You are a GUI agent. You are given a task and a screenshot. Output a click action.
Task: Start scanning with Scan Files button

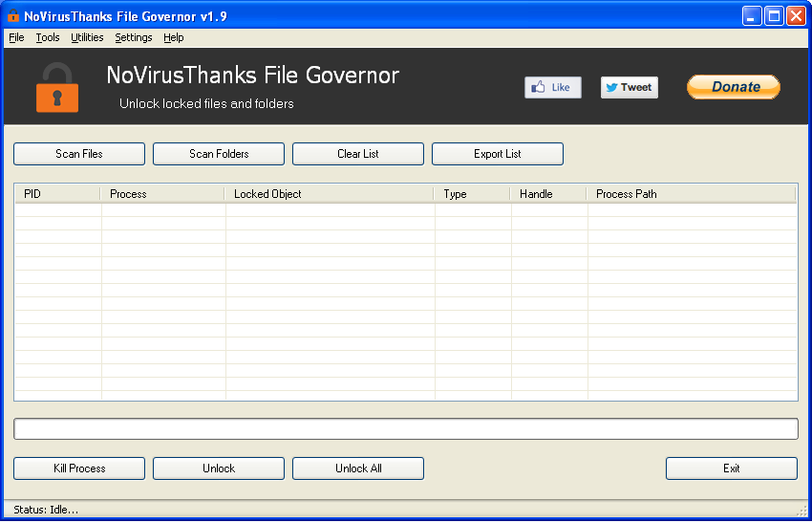coord(79,154)
